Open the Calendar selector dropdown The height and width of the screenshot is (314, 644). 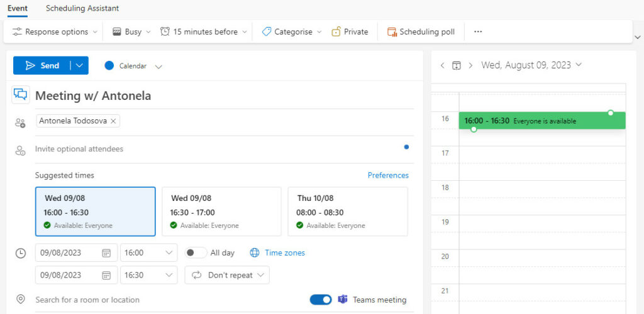[133, 66]
